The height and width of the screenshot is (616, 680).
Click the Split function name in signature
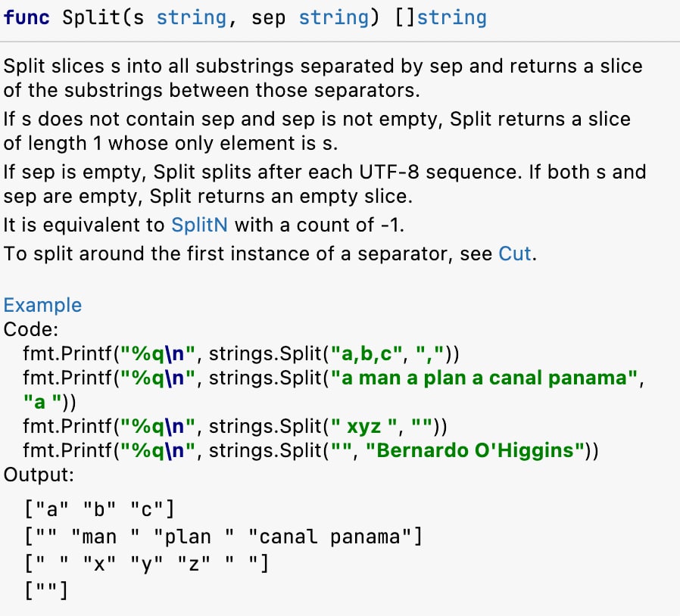pyautogui.click(x=92, y=17)
